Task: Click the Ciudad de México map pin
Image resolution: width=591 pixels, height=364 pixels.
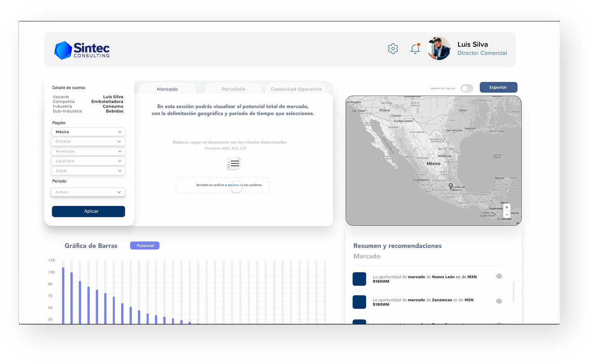Action: pos(451,186)
